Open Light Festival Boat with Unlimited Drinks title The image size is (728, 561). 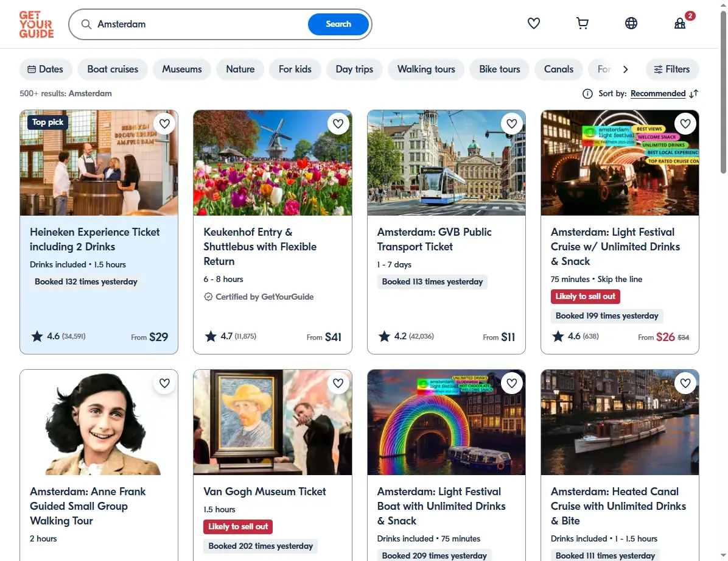441,506
